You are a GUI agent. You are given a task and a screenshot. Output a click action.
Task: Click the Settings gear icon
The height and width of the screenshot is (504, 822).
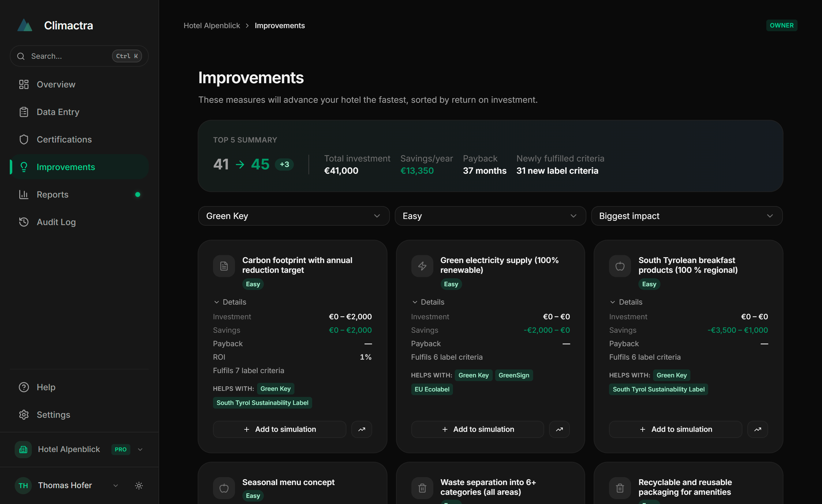pos(24,415)
